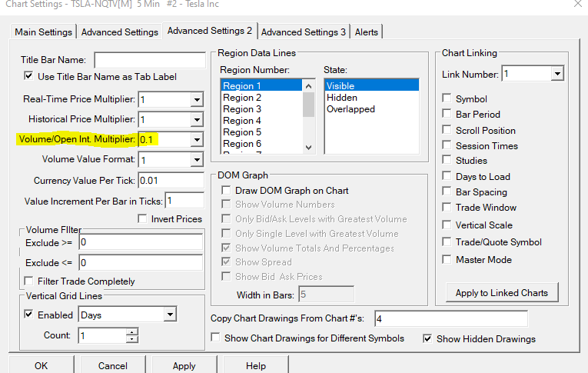Screen dimensions: 588x373
Task: Open the Main Settings tab
Action: coord(44,32)
